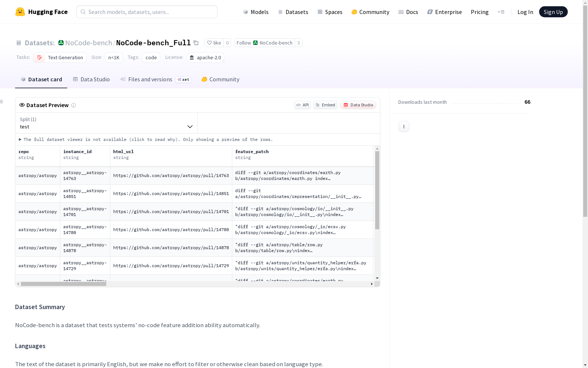Click the heart like button
Screen dimensions: 588x368
click(x=214, y=43)
